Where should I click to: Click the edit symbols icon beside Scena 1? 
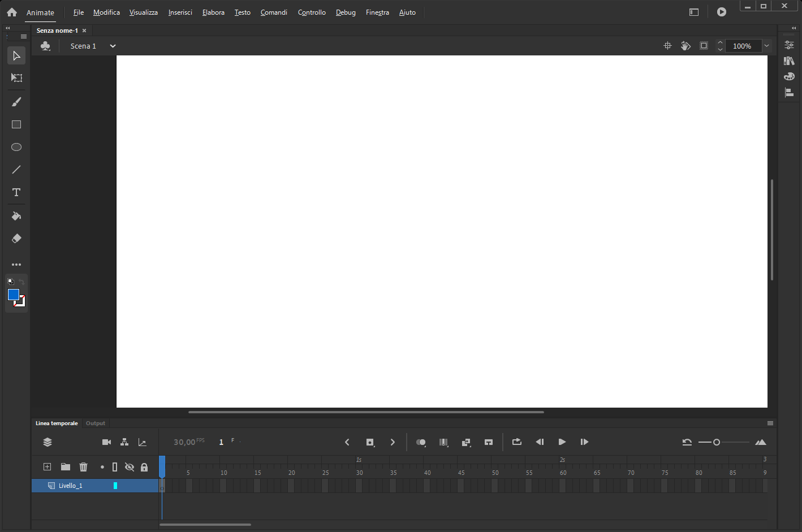[46, 46]
